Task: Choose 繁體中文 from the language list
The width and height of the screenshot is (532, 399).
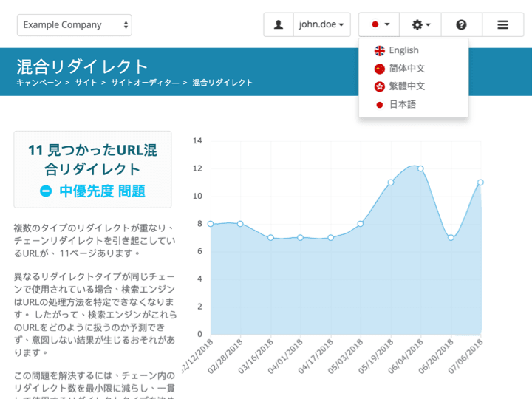Action: pyautogui.click(x=406, y=86)
